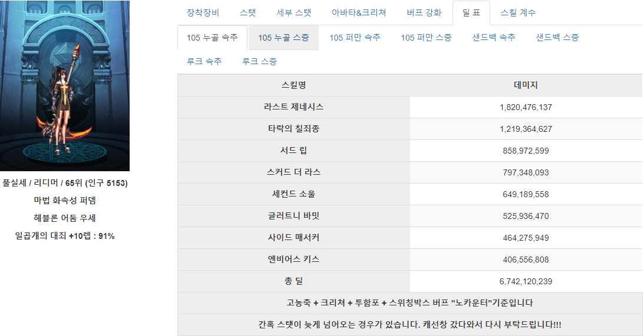Click damage value 525,936,470
The height and width of the screenshot is (336, 644).
click(526, 216)
